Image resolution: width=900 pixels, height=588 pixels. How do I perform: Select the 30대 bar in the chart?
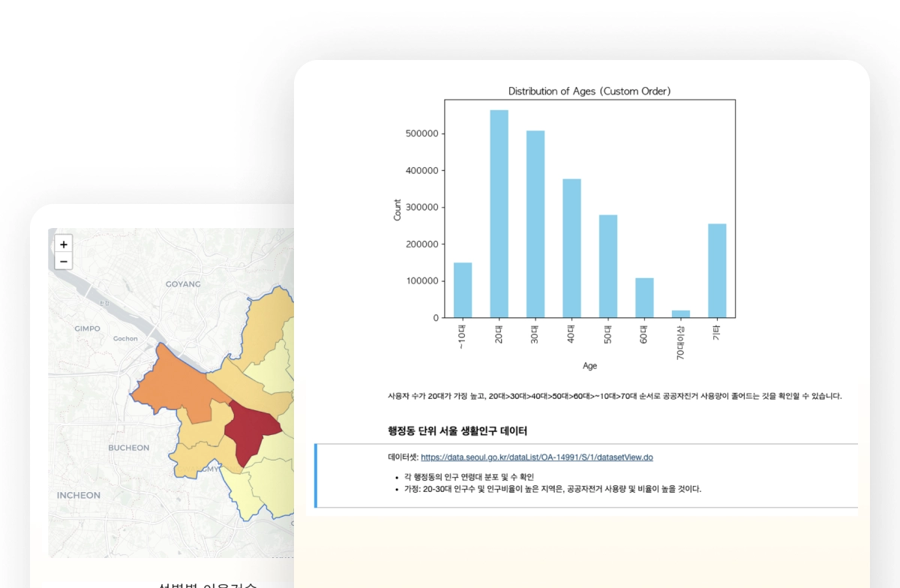[535, 224]
